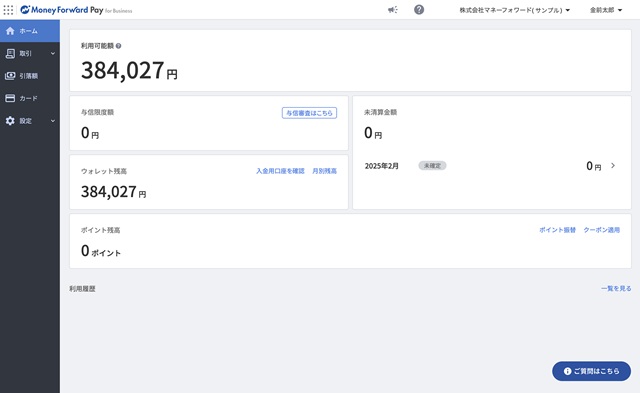Open the help question mark icon

click(x=419, y=10)
